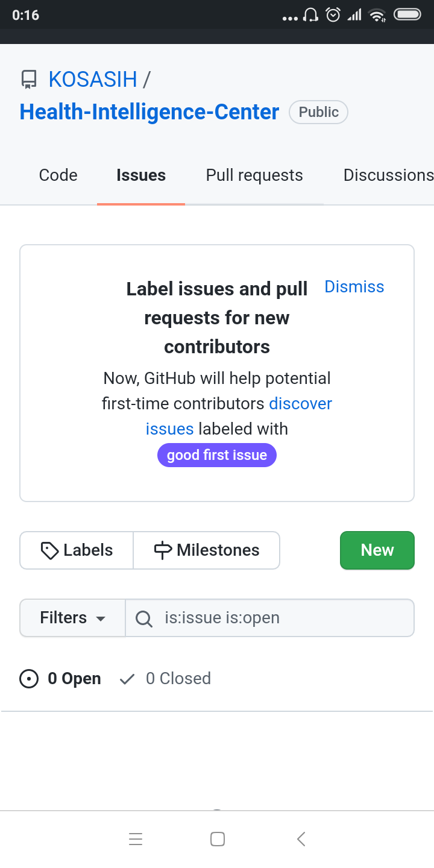Open the Code tab
The image size is (434, 868).
[58, 175]
